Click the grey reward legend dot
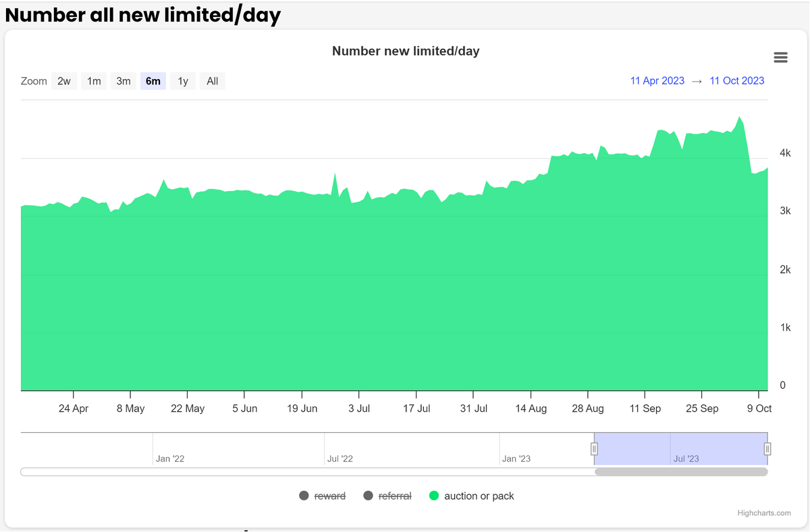Screen dimensions: 810x532 (x=304, y=496)
